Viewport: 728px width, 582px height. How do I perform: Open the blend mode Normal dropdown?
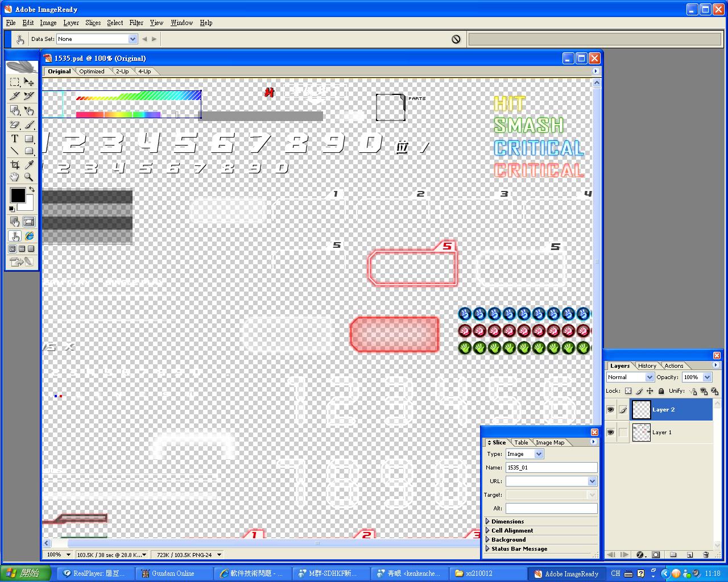click(630, 377)
